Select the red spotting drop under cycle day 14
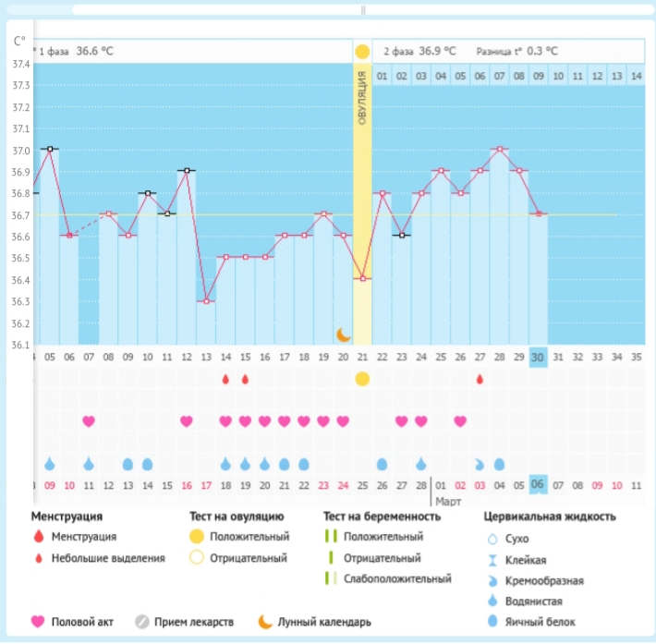Viewport: 656px width, 644px height. click(x=225, y=379)
